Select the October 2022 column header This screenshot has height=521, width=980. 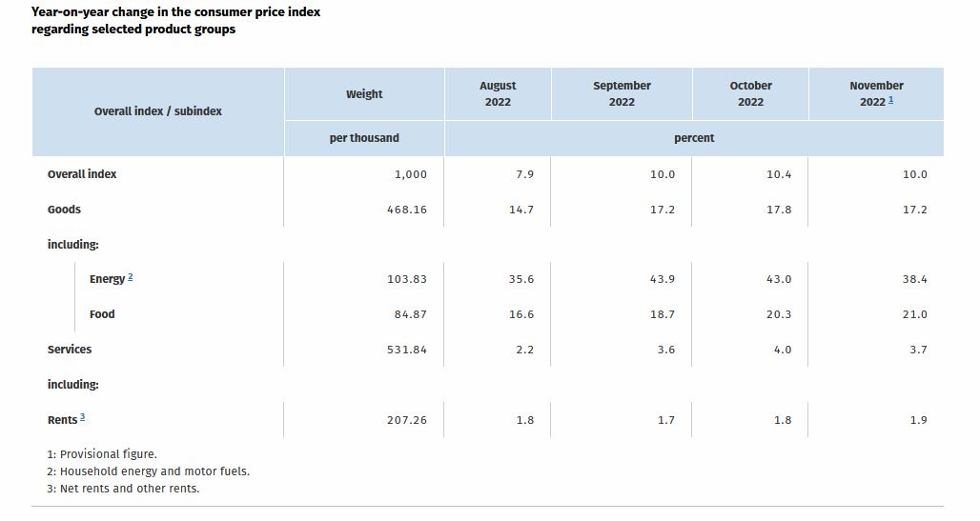pos(750,93)
